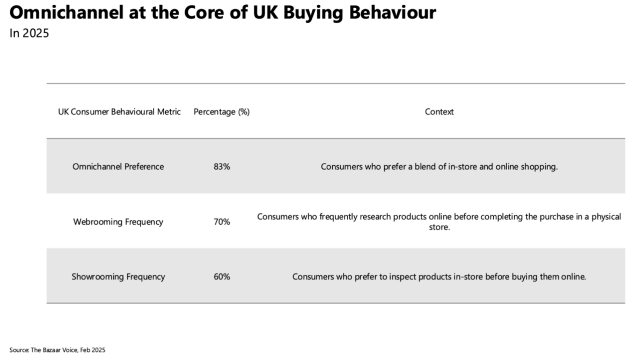
Task: Click the 'UK Consumer Behavioural Metric' column header
Action: [x=119, y=112]
